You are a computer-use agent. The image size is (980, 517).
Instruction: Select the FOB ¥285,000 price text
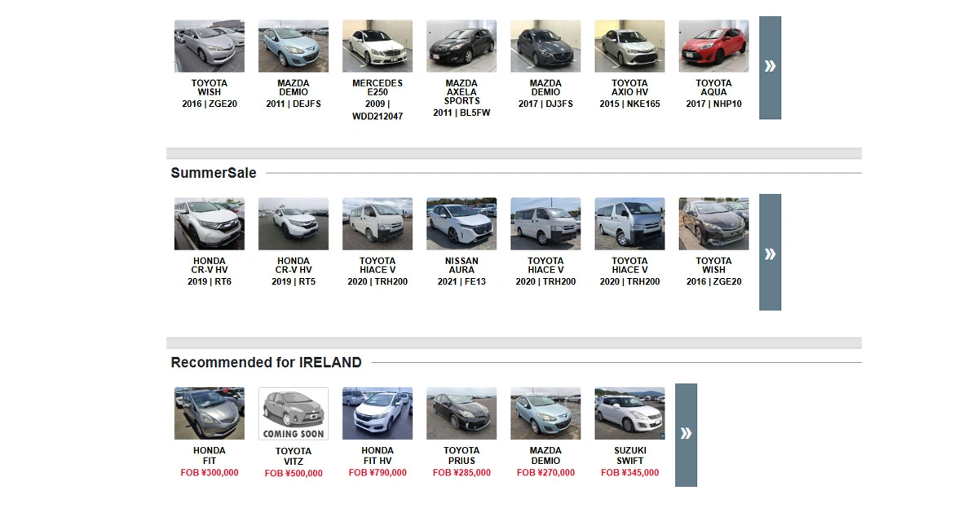(461, 473)
